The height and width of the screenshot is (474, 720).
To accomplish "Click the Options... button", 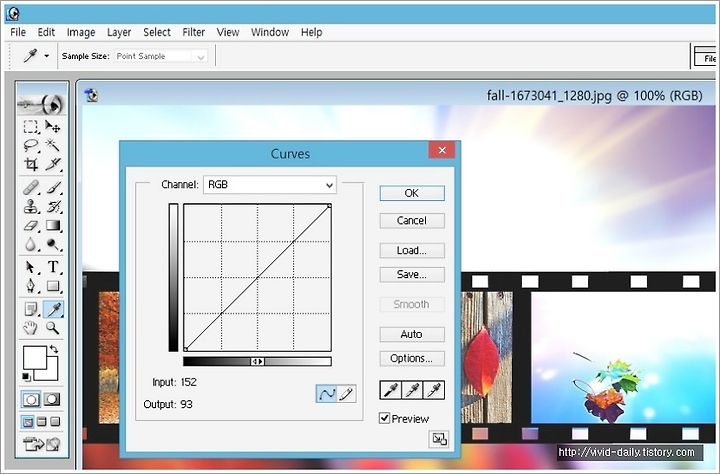I will [x=412, y=358].
